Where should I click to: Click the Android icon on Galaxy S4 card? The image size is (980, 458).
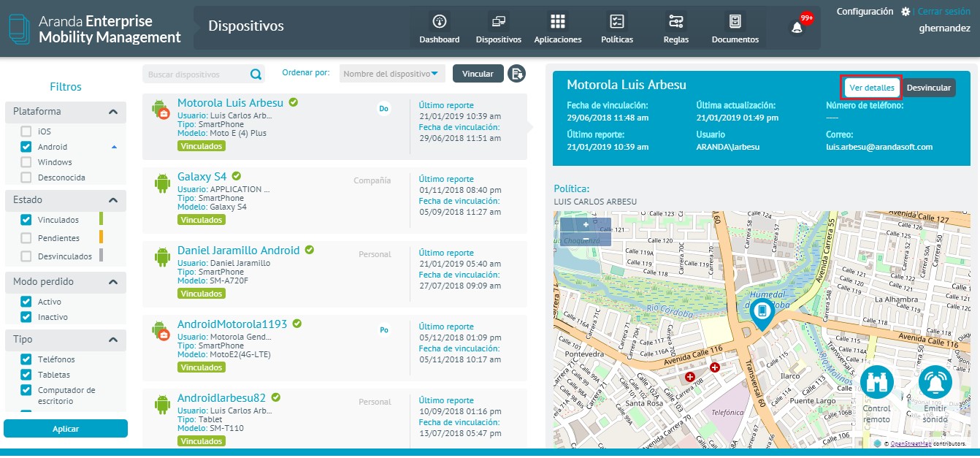pyautogui.click(x=161, y=183)
